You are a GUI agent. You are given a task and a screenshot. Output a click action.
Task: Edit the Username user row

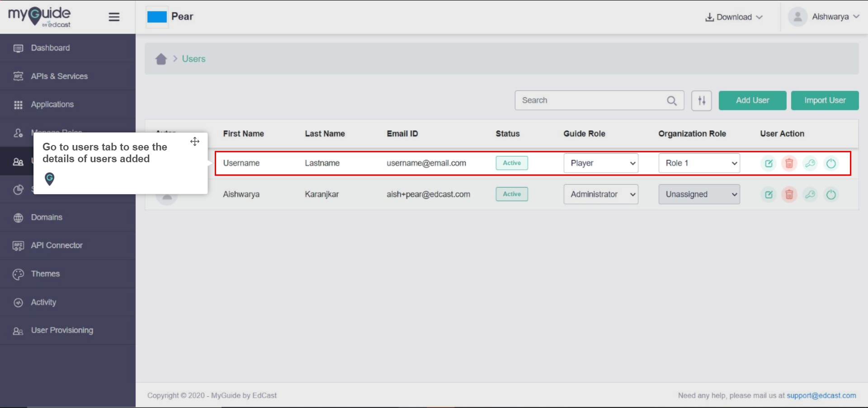click(x=769, y=163)
